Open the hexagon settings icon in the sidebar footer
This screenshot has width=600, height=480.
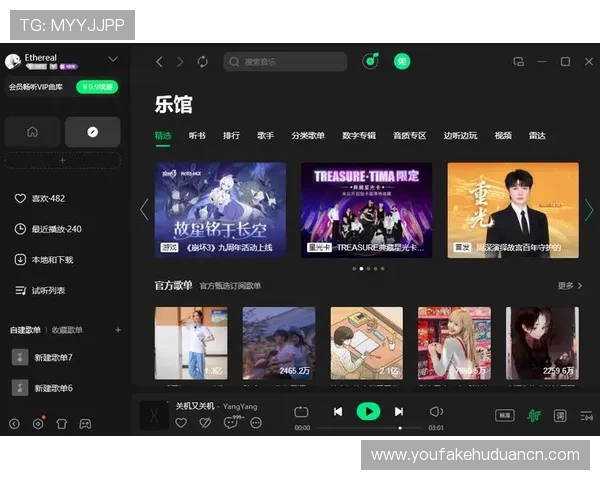(x=38, y=423)
